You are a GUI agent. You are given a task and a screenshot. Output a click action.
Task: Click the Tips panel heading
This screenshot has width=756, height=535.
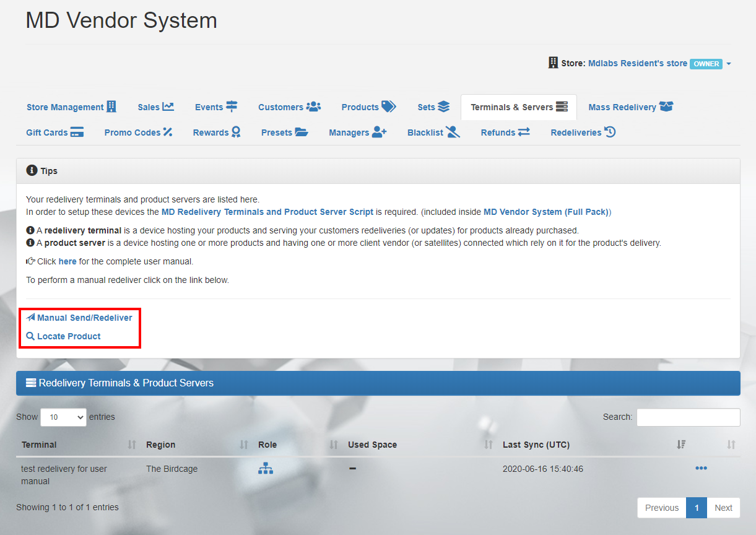378,171
